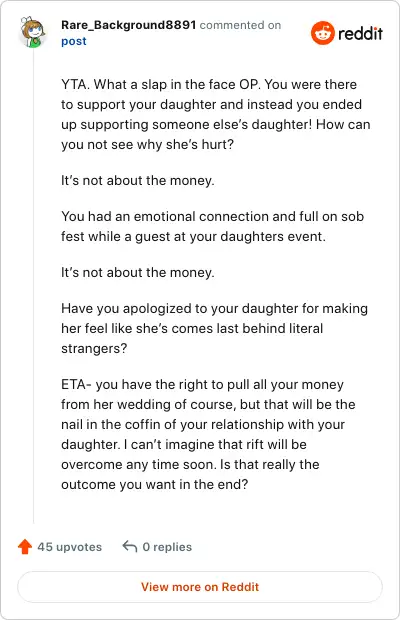Click the black reddit wordmark

coord(360,33)
